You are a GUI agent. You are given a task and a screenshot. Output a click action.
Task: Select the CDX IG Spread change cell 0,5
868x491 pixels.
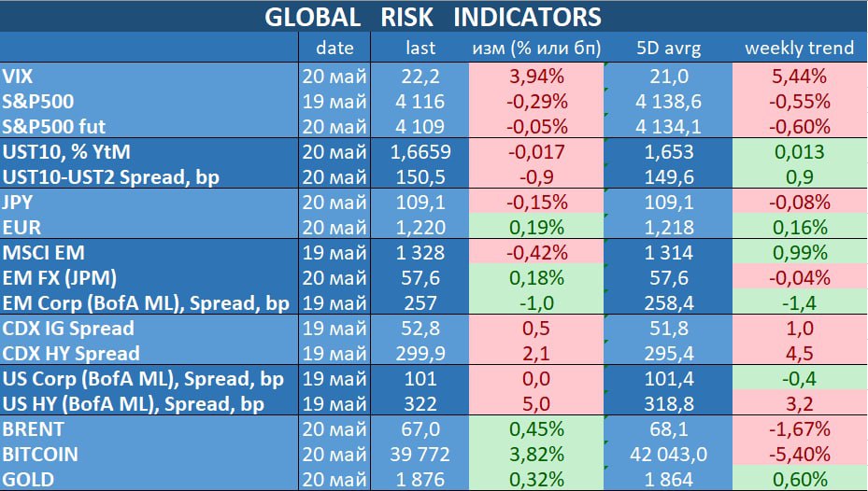536,329
